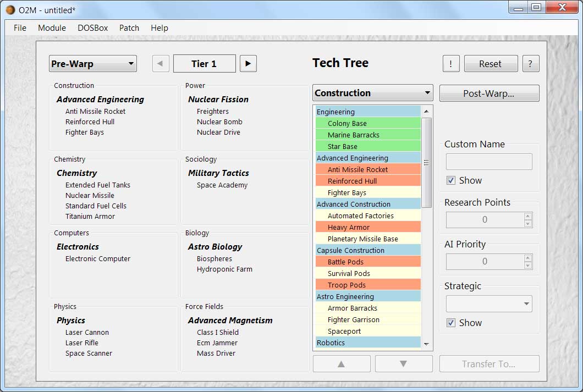Click the Custom Name text field
This screenshot has height=392, width=583.
pyautogui.click(x=488, y=162)
